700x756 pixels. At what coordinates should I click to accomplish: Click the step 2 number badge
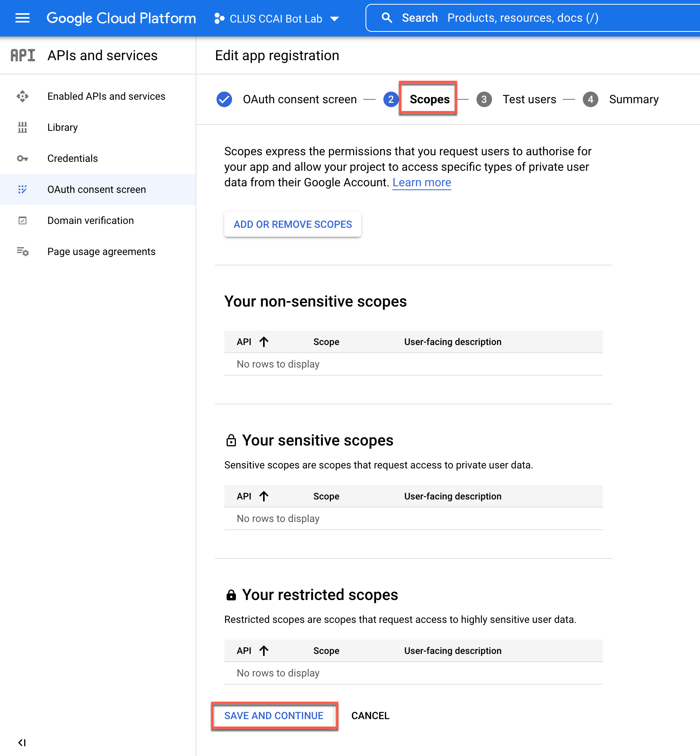[391, 99]
